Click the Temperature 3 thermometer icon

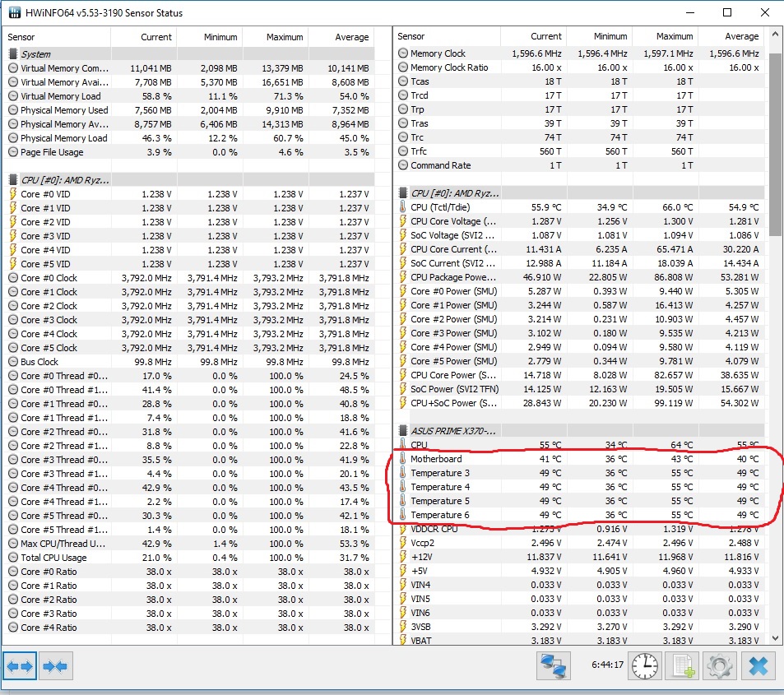point(403,473)
